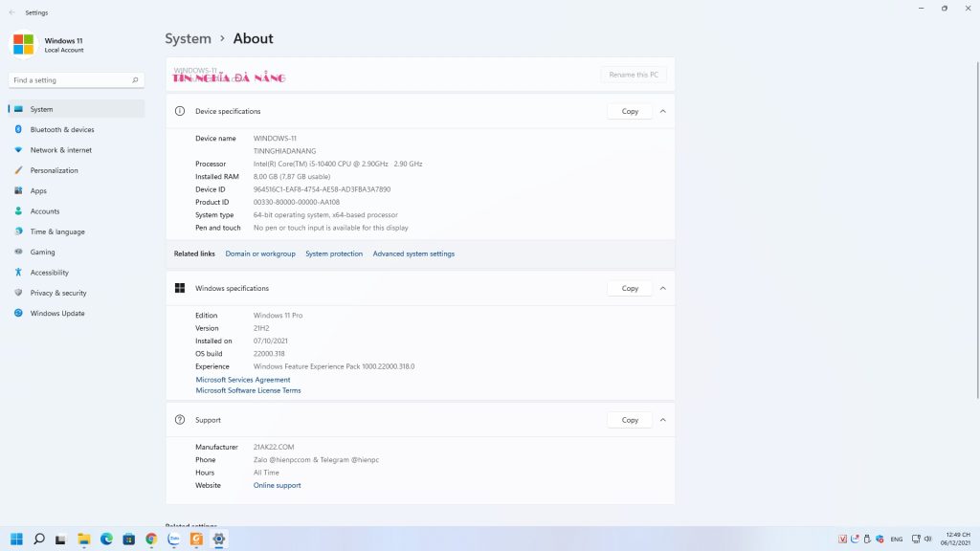The image size is (980, 551).
Task: Open the ENG language indicator
Action: [x=896, y=540]
